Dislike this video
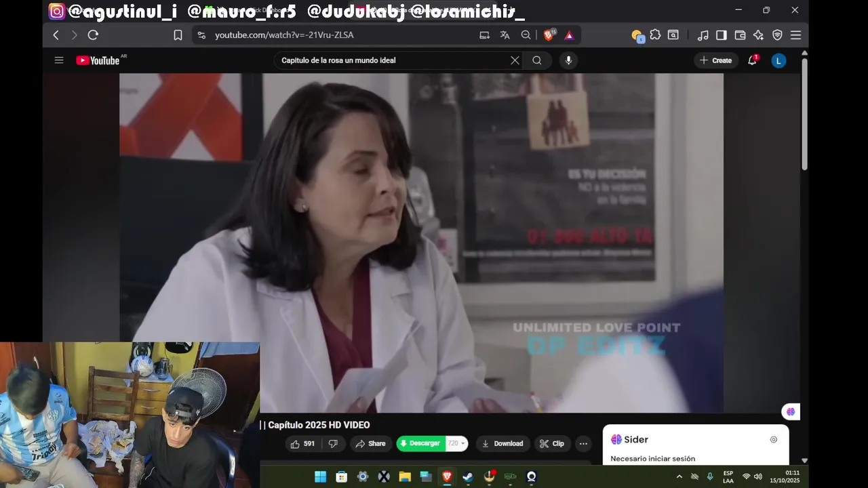The width and height of the screenshot is (868, 488). coord(333,444)
